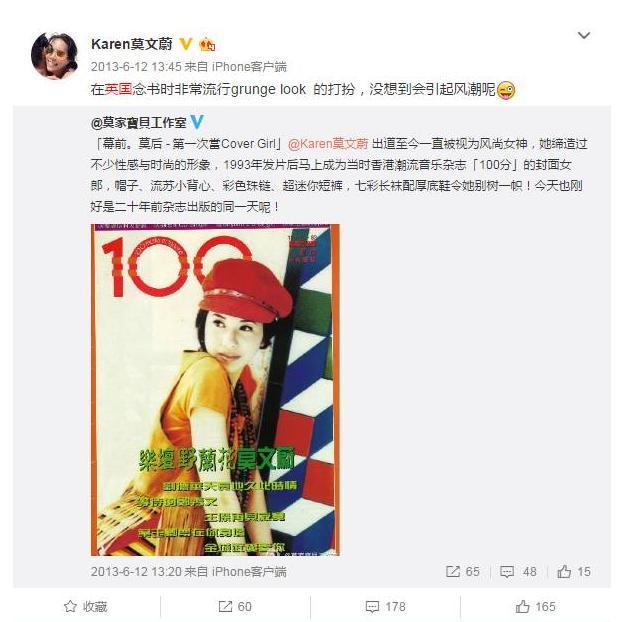This screenshot has width=618, height=622.
Task: Open comments showing 178
Action: tap(386, 607)
